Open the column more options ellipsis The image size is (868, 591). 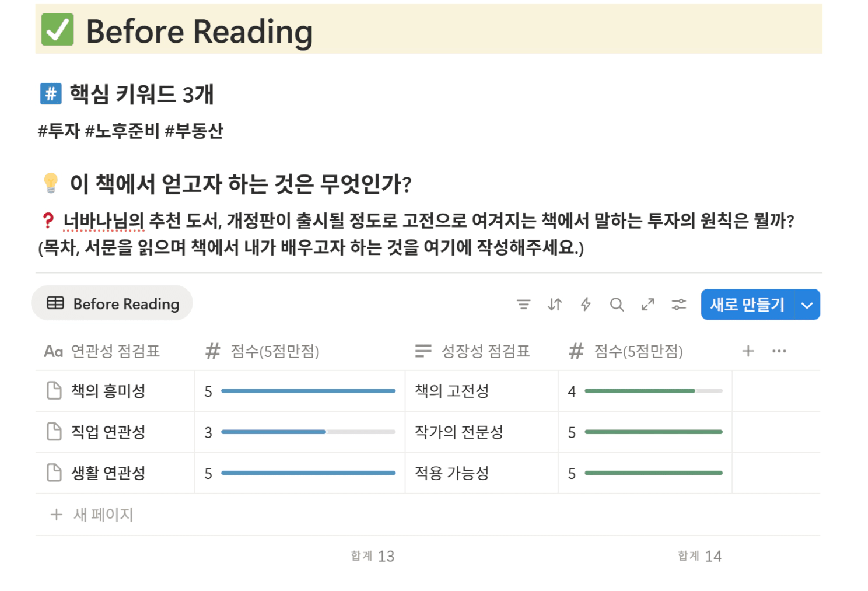point(779,351)
